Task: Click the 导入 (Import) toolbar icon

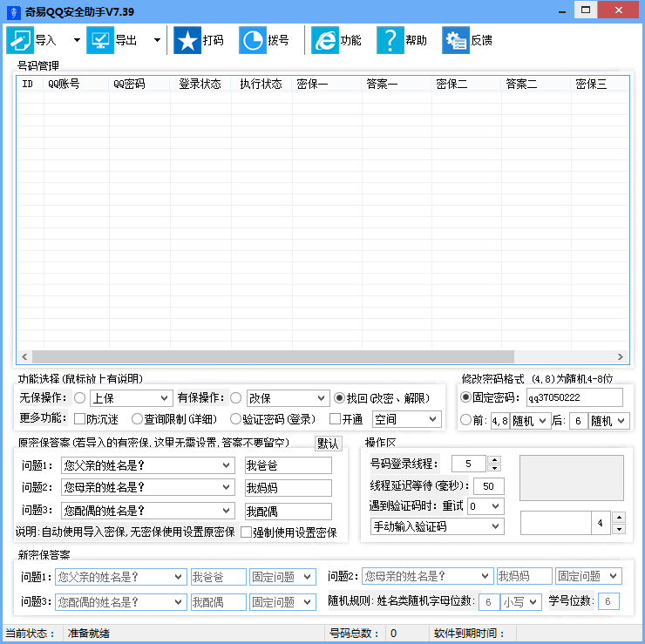Action: (x=20, y=40)
